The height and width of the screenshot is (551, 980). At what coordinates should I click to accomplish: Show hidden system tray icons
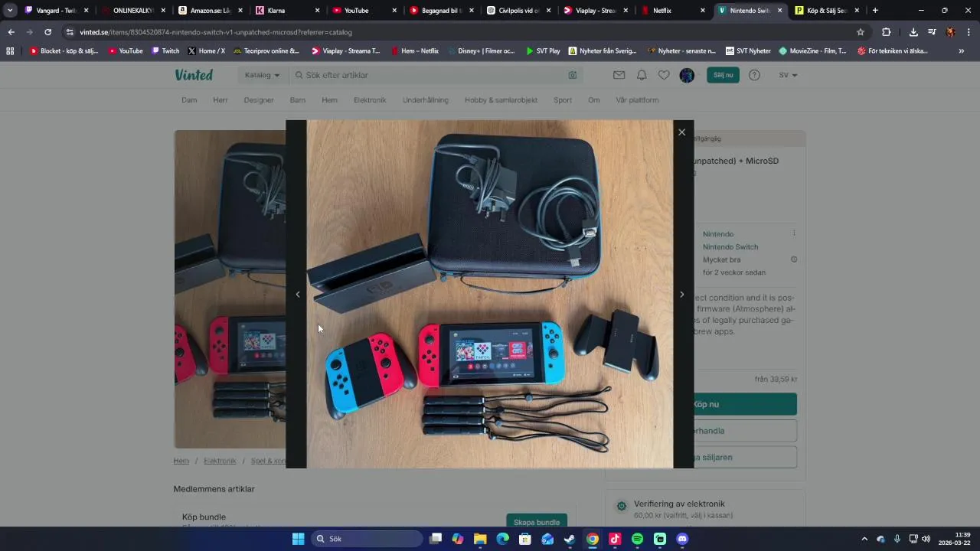(x=864, y=539)
